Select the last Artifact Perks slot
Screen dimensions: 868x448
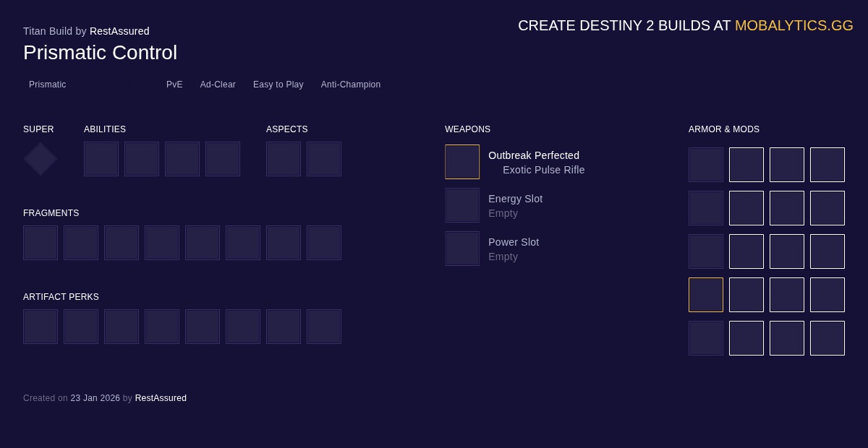pyautogui.click(x=324, y=327)
